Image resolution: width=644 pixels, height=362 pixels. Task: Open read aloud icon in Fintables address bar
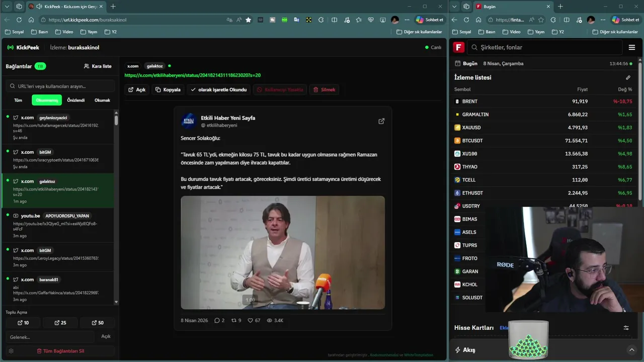click(531, 20)
